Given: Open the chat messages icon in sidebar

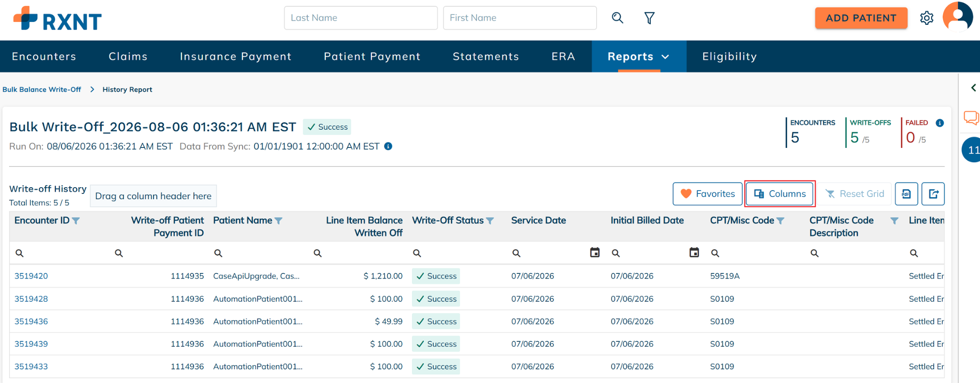Looking at the screenshot, I should coord(971,118).
